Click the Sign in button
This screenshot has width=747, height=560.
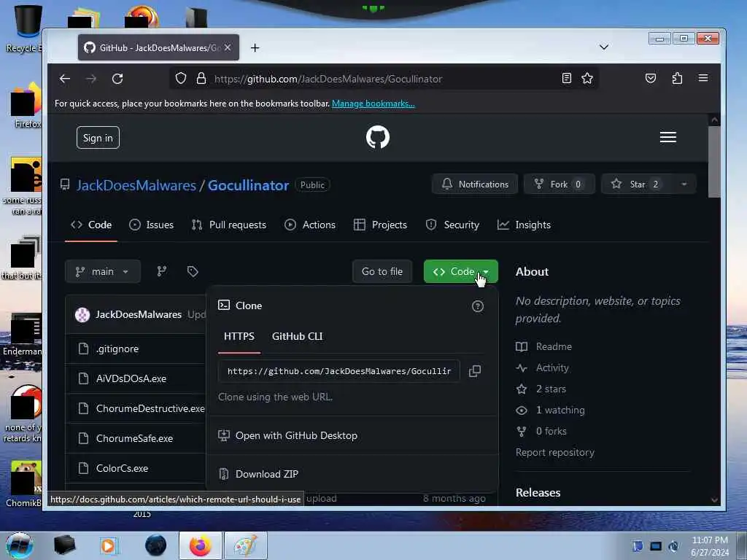(98, 138)
